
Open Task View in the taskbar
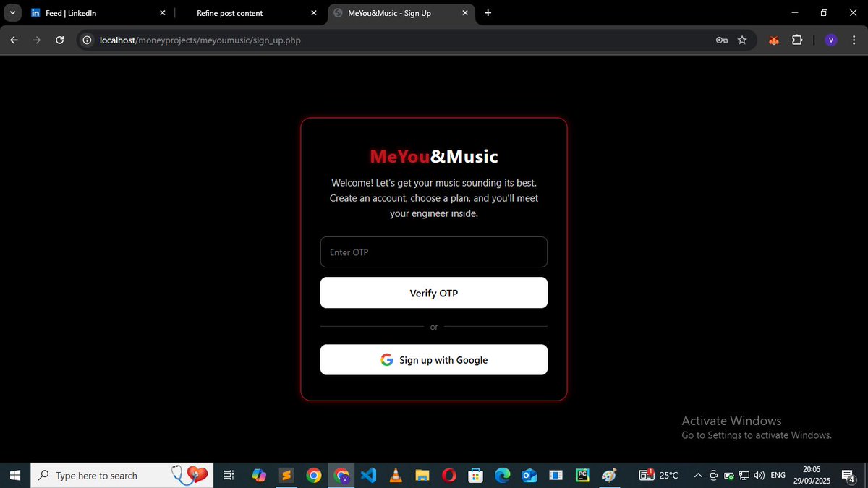229,475
